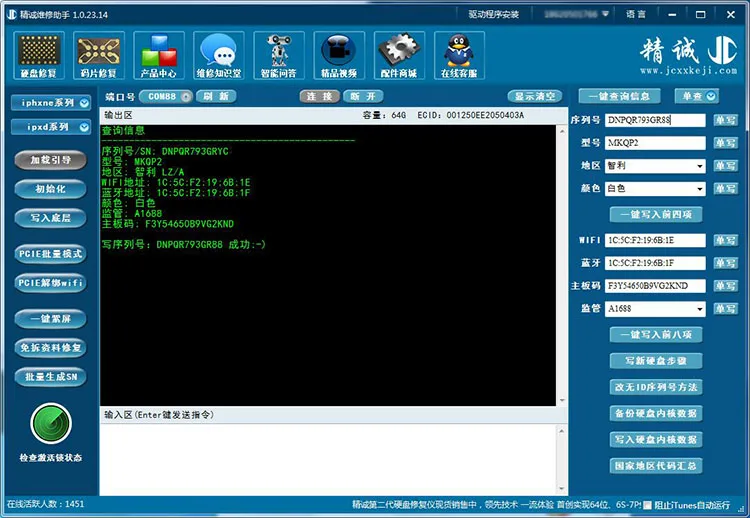The width and height of the screenshot is (750, 518).
Task: Click 单写 next to 地区 field
Action: [726, 166]
